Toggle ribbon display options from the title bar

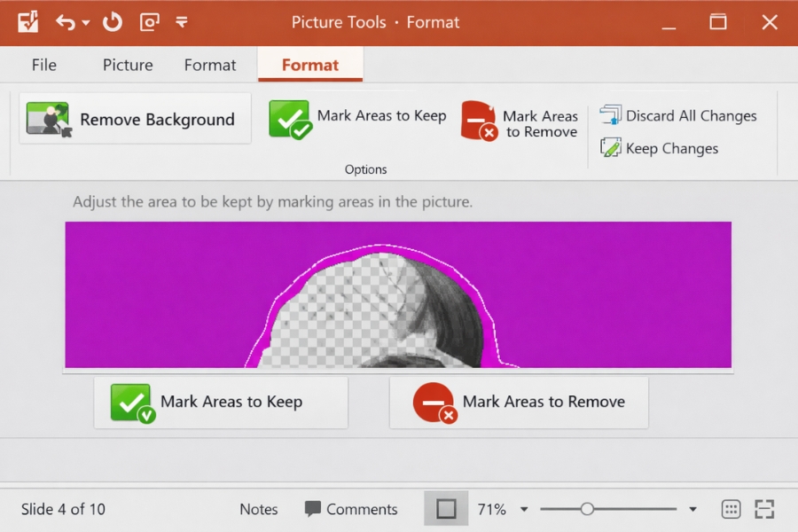pyautogui.click(x=182, y=22)
